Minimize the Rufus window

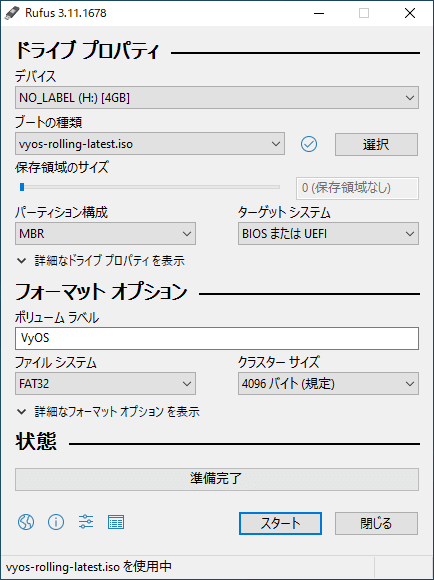[319, 13]
